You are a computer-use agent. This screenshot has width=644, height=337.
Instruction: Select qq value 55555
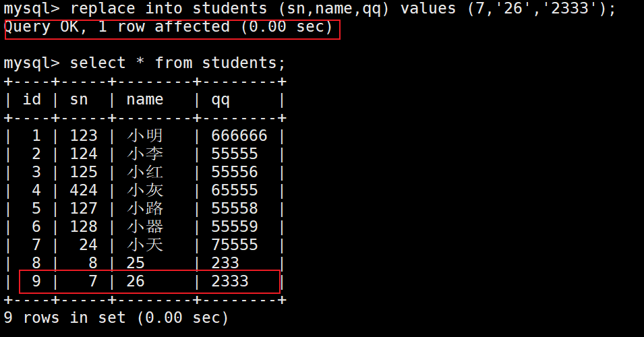point(235,154)
